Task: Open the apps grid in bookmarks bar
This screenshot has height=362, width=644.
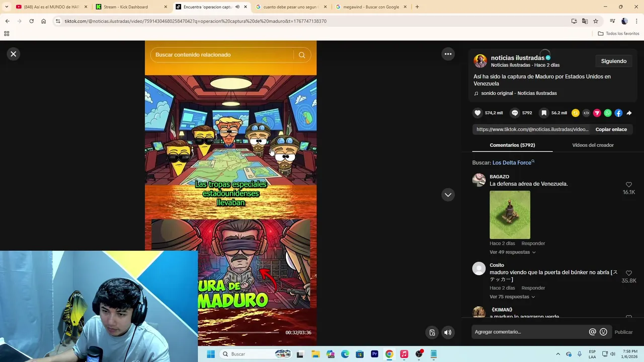Action: click(x=7, y=34)
